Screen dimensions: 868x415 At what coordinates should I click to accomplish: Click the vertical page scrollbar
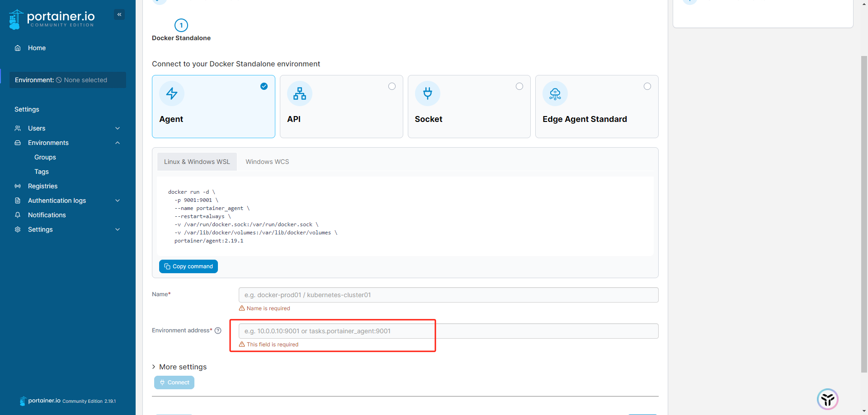coord(864,214)
